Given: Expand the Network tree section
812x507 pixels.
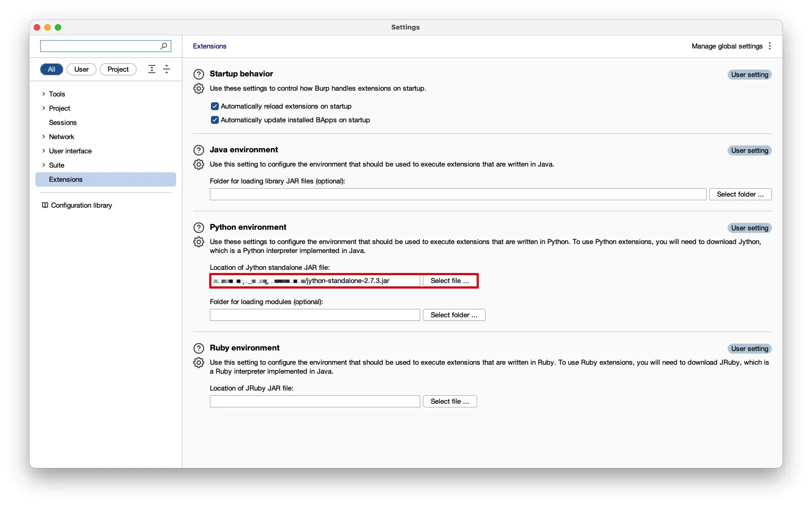Looking at the screenshot, I should tap(44, 137).
